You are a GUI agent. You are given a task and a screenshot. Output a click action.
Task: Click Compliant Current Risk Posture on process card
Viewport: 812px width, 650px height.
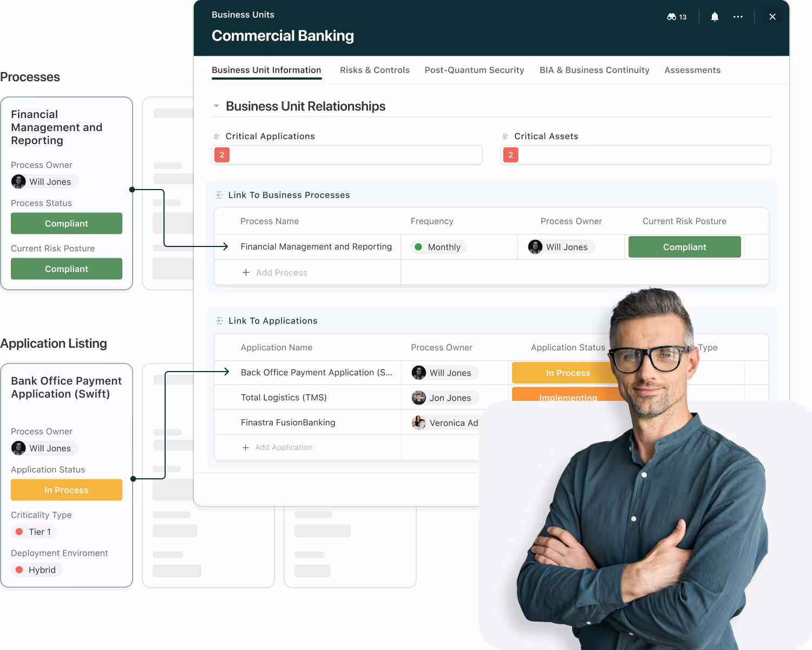[x=67, y=269]
